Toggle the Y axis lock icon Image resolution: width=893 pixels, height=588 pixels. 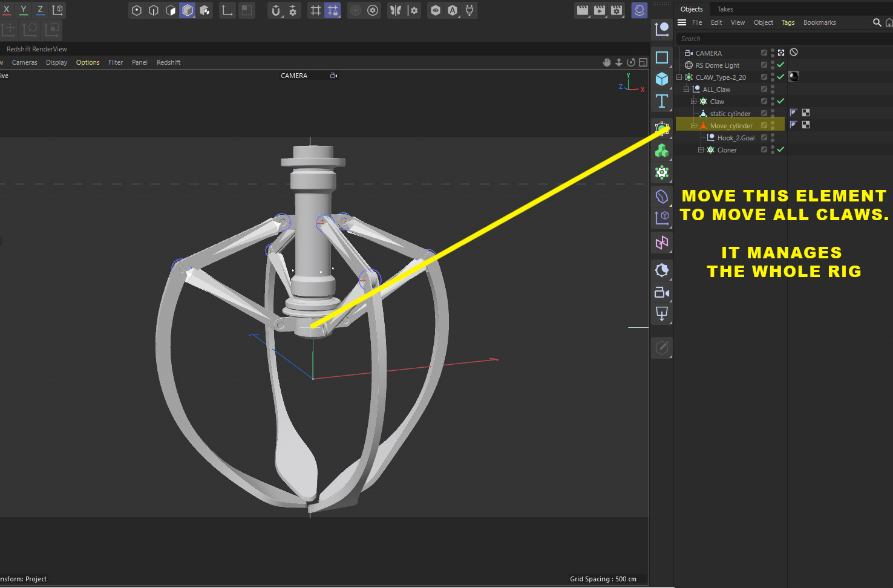pyautogui.click(x=24, y=10)
